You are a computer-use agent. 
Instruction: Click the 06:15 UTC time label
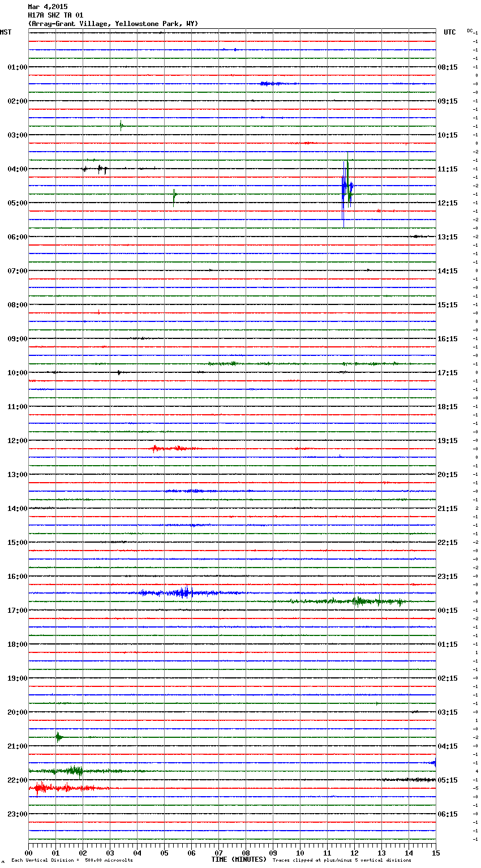448,814
